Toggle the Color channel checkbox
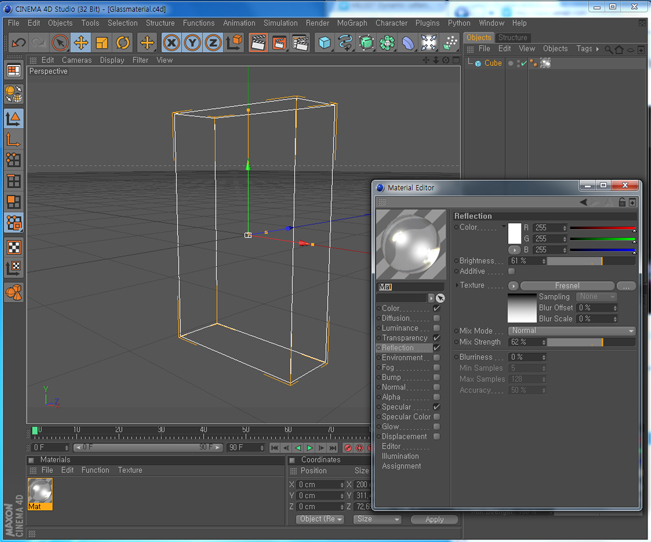This screenshot has height=542, width=651. pos(436,308)
